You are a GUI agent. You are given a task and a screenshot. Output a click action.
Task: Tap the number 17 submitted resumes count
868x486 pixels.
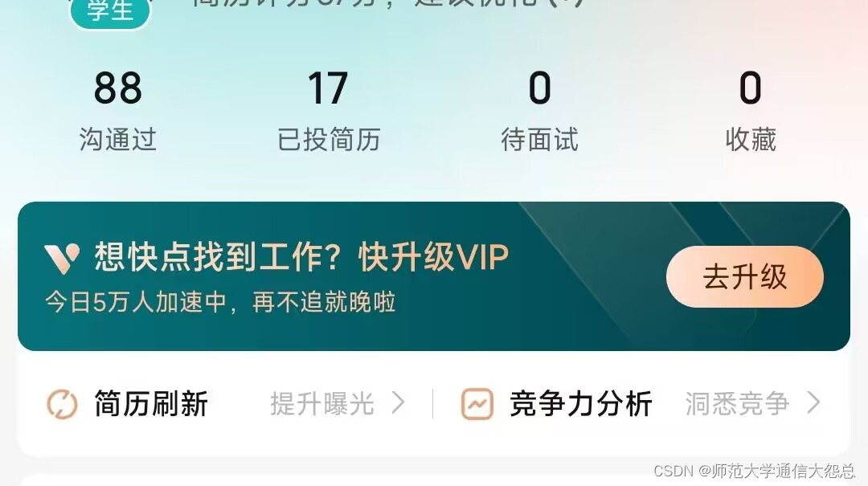tap(328, 88)
